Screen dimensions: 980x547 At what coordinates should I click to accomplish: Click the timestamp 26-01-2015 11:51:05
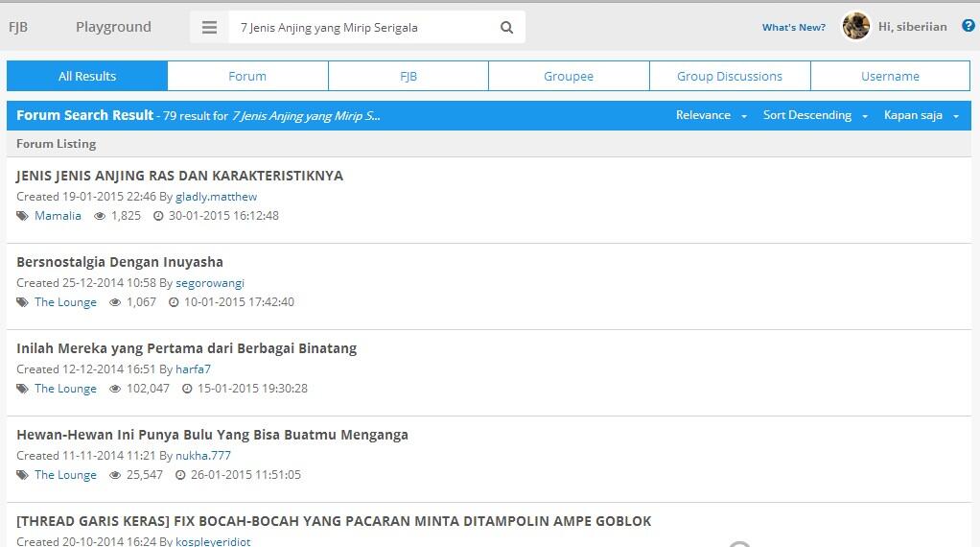[245, 474]
